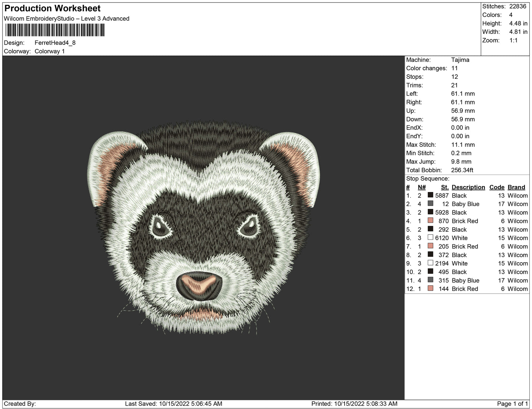
Task: Click the barcode under the worksheet title
Action: (54, 30)
